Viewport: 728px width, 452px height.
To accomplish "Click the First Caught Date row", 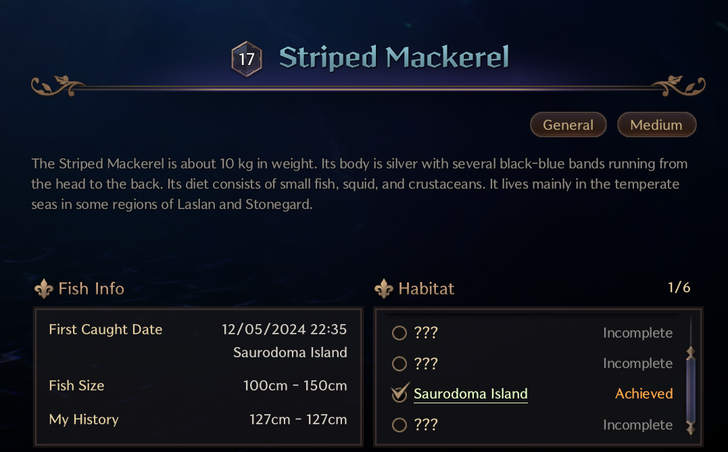I will click(x=198, y=330).
